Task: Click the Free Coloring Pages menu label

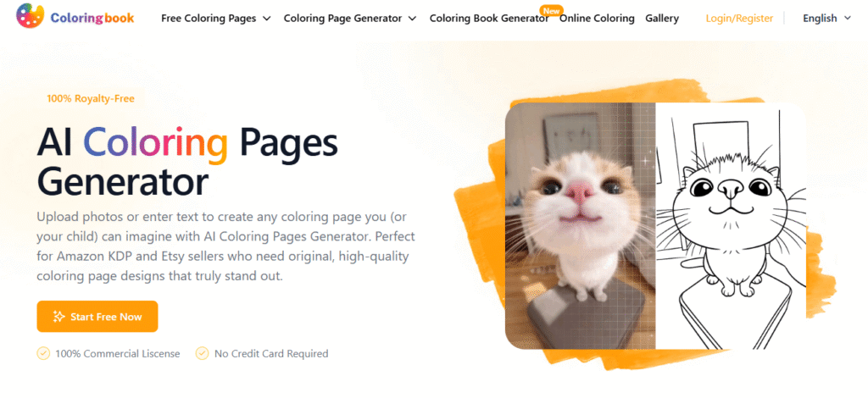Action: (x=209, y=19)
